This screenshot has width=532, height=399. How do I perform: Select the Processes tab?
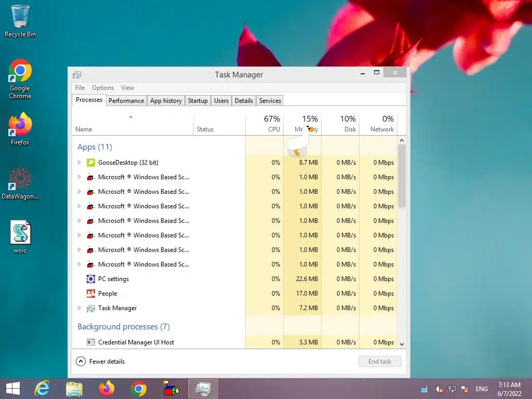click(89, 100)
